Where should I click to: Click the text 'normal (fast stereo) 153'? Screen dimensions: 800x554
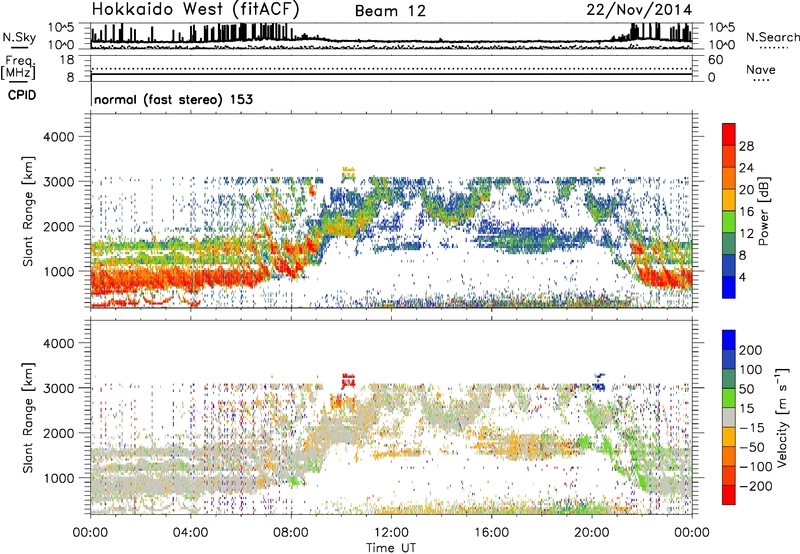[173, 99]
